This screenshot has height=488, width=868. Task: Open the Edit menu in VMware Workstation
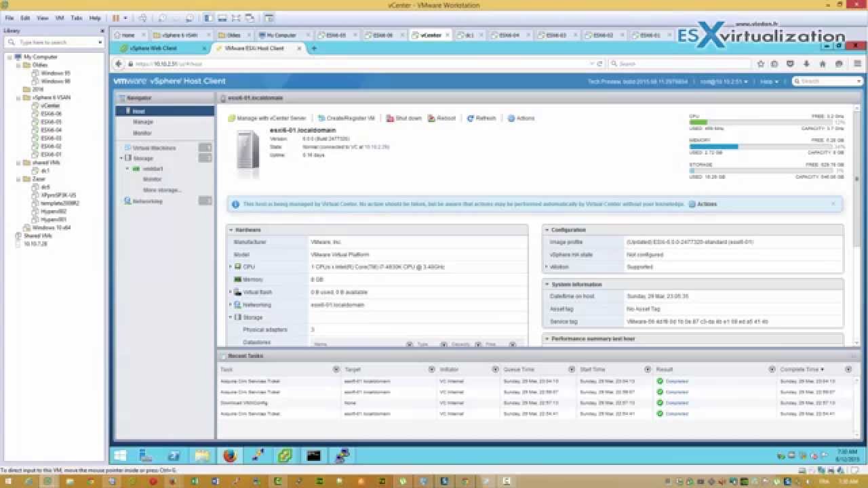pyautogui.click(x=25, y=18)
